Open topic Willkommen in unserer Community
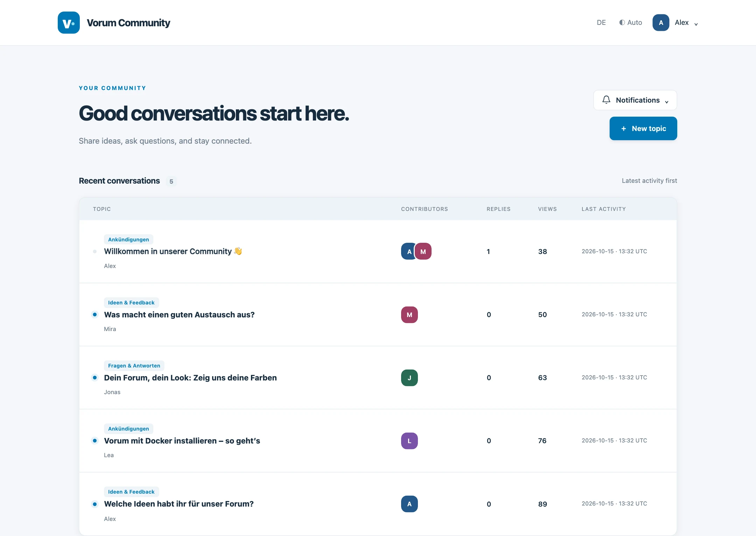756x536 pixels. [173, 252]
